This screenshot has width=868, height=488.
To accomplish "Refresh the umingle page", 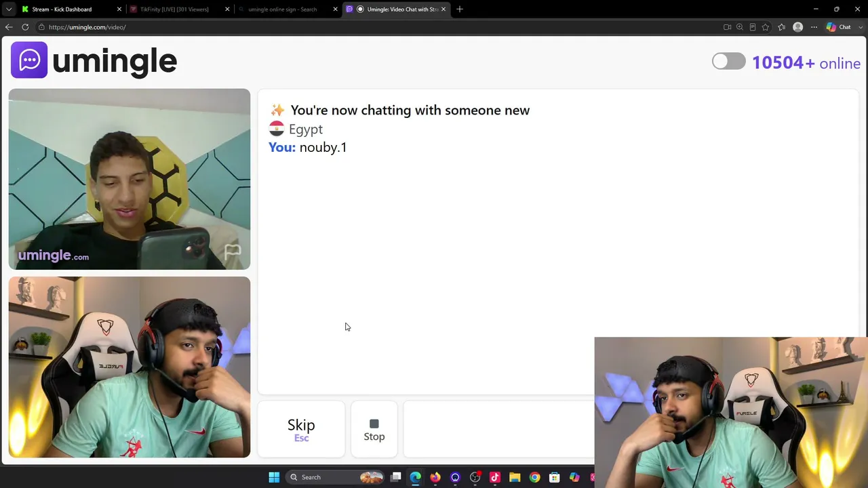I will pyautogui.click(x=25, y=27).
